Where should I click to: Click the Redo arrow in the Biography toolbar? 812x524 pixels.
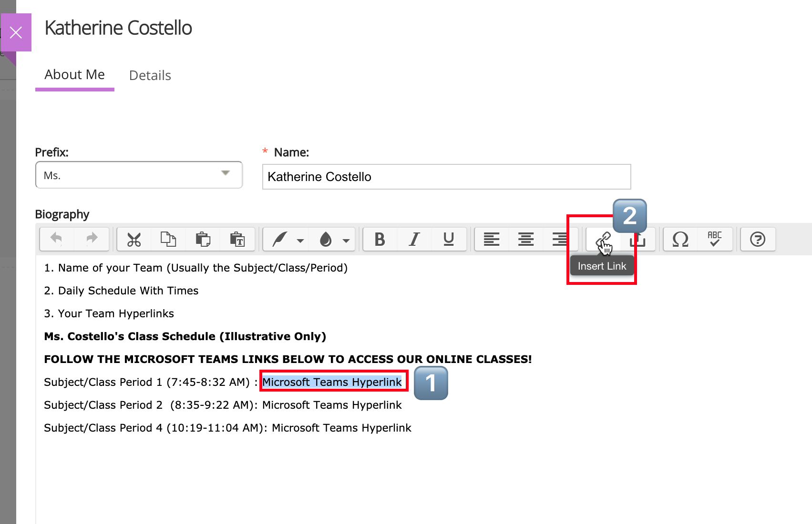pyautogui.click(x=92, y=239)
